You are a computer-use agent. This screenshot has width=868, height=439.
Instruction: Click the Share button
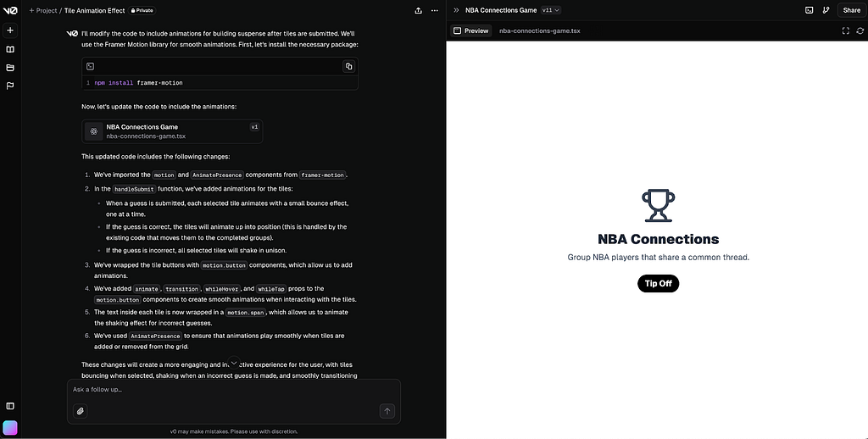tap(851, 10)
